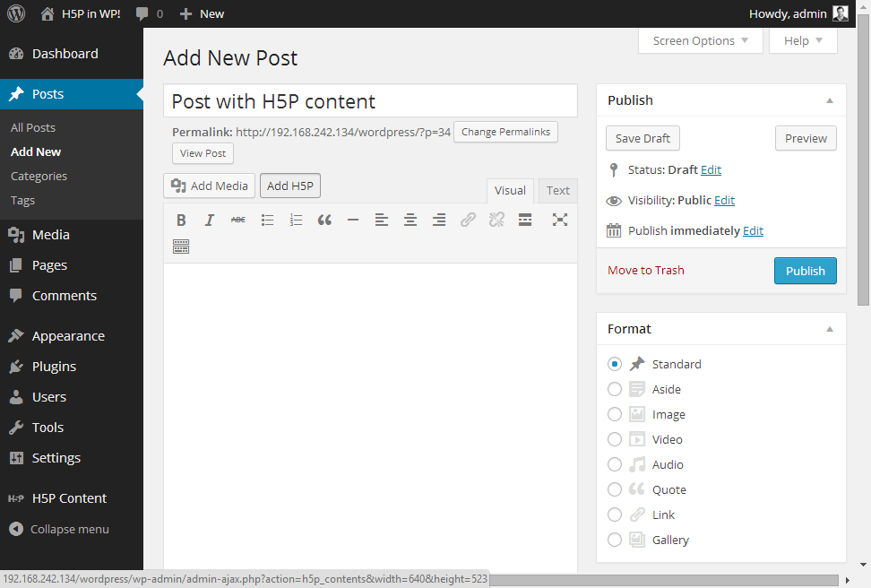Collapse the Publish panel

pos(830,99)
